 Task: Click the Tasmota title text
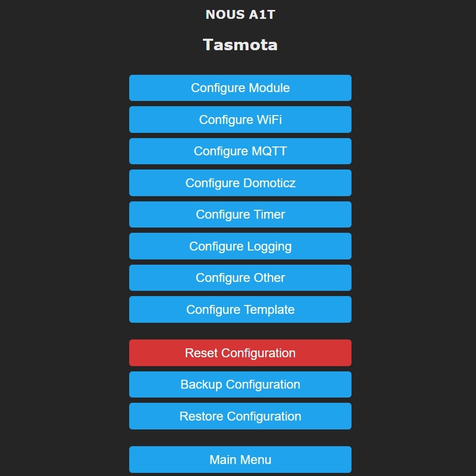click(x=240, y=44)
